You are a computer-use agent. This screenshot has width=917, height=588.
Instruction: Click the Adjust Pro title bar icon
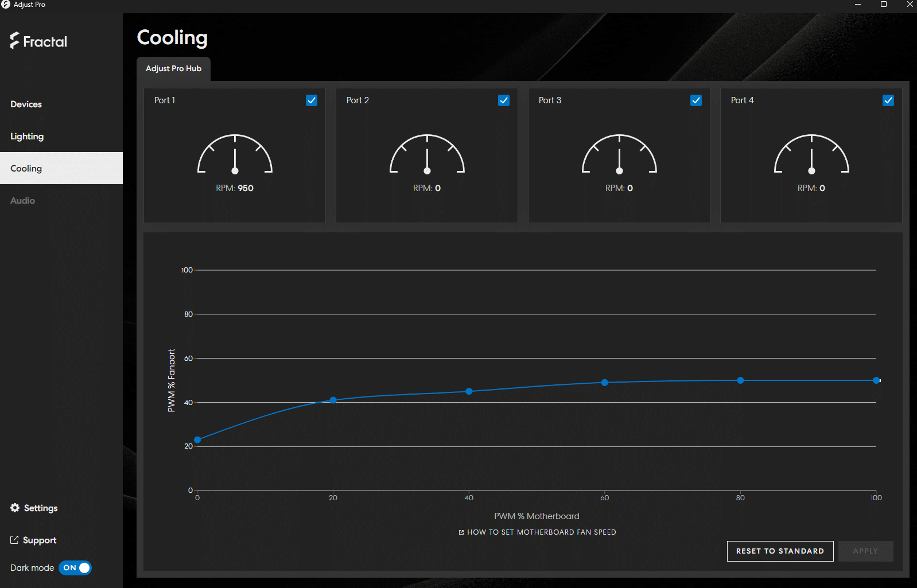[x=6, y=5]
